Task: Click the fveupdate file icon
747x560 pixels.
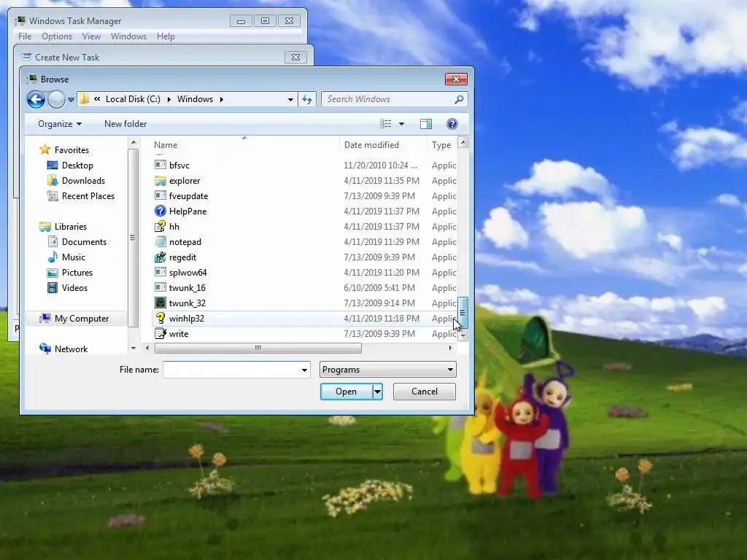Action: pos(160,195)
